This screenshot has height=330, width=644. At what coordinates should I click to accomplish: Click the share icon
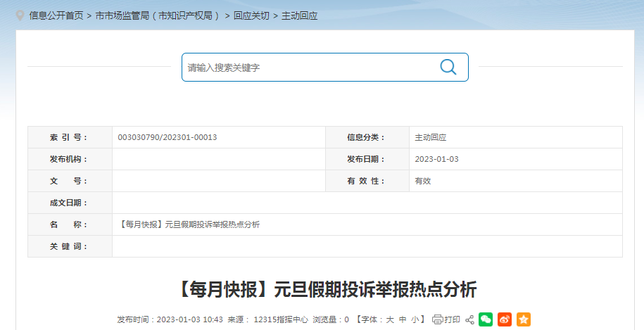coord(469,319)
